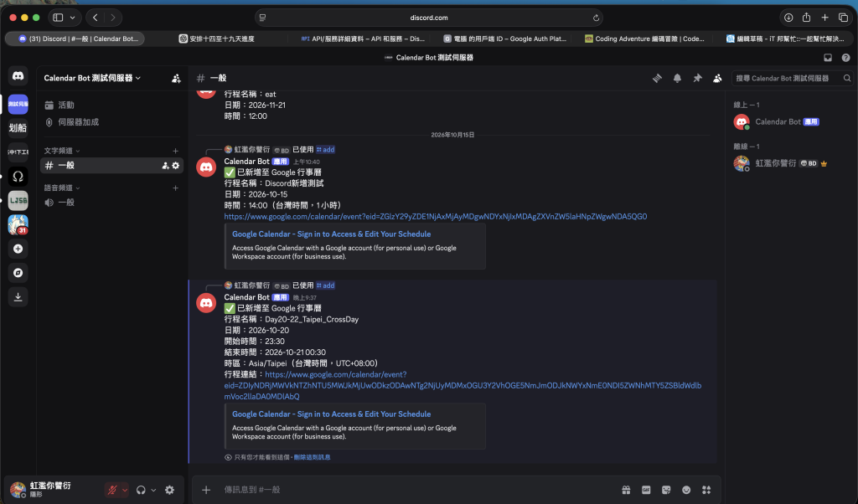
Task: Open first Google Calendar embed title
Action: coord(331,234)
